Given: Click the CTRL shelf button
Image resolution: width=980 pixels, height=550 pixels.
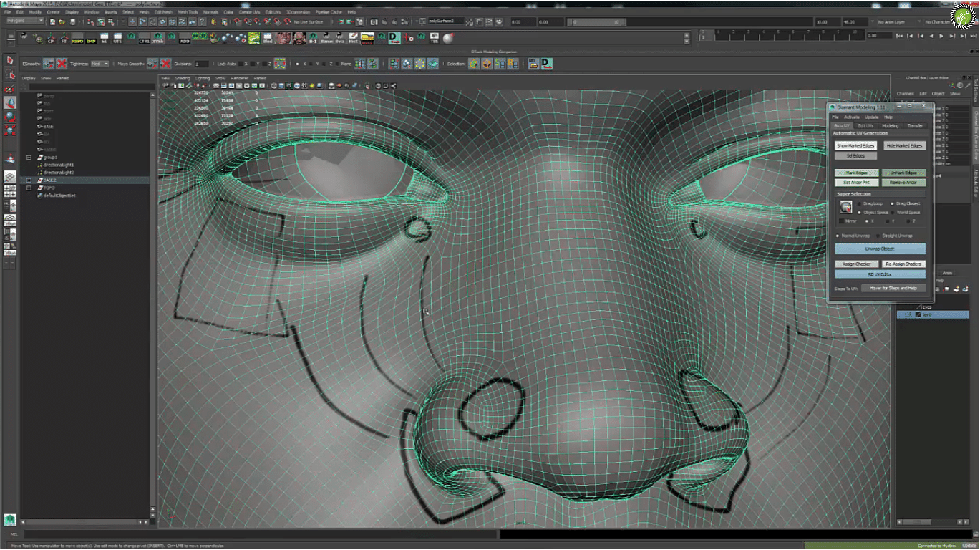Looking at the screenshot, I should pos(145,39).
